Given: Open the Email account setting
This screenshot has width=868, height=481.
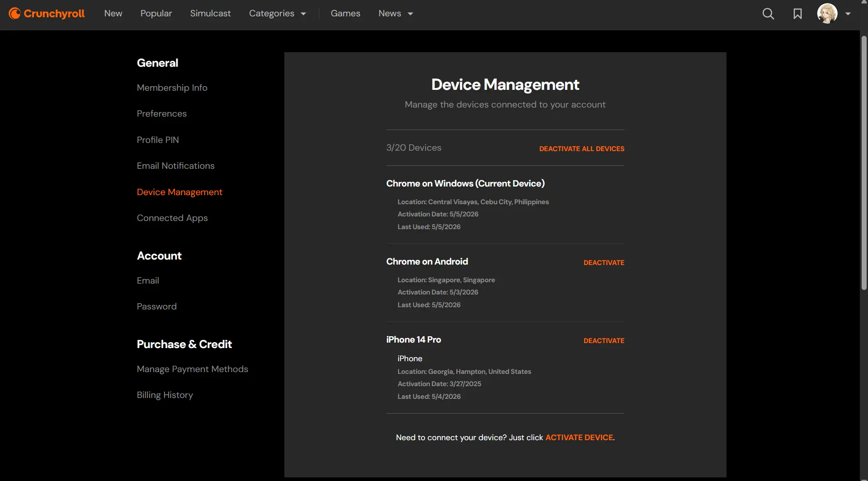Looking at the screenshot, I should point(148,280).
